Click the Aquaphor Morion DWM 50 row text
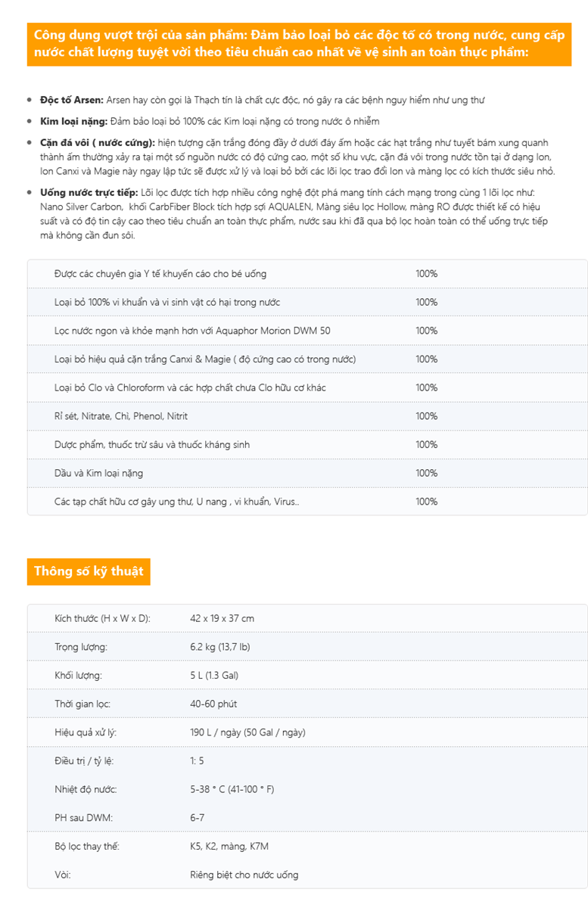The width and height of the screenshot is (588, 908). pos(192,331)
